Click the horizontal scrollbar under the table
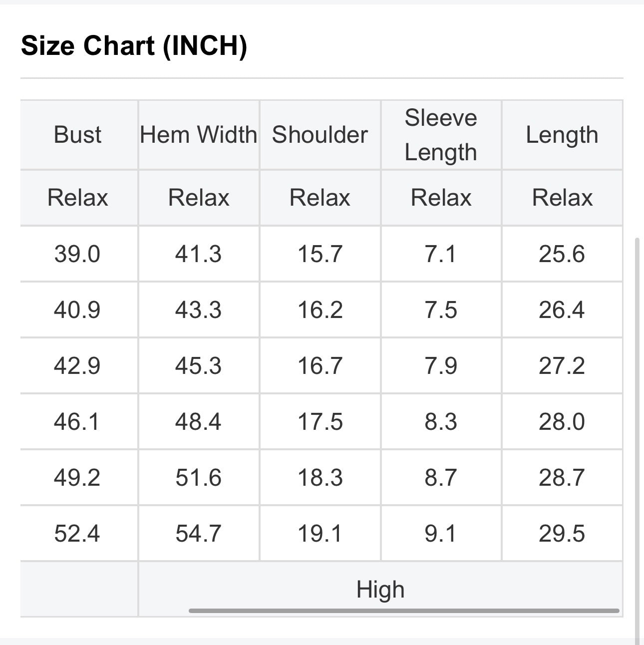 [x=404, y=611]
